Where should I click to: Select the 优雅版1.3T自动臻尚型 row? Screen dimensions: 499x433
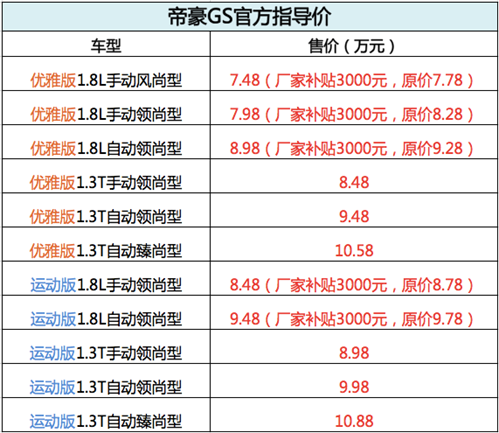(250, 251)
